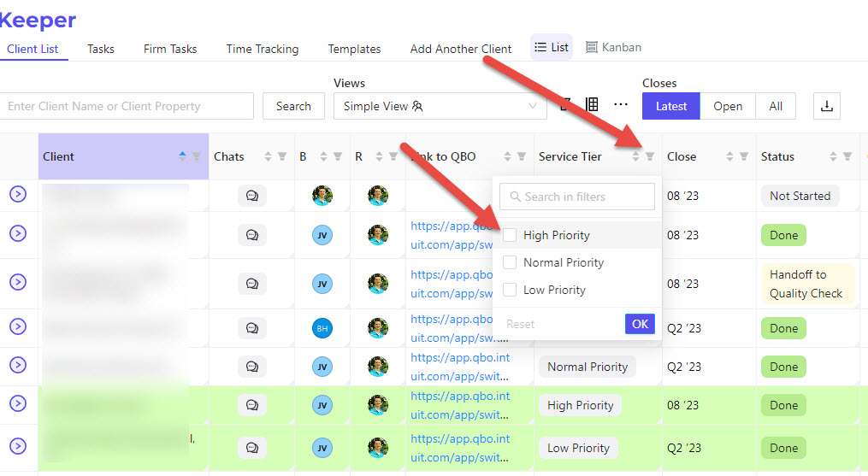The height and width of the screenshot is (476, 868).
Task: Filter the Chats column
Action: coord(282,156)
